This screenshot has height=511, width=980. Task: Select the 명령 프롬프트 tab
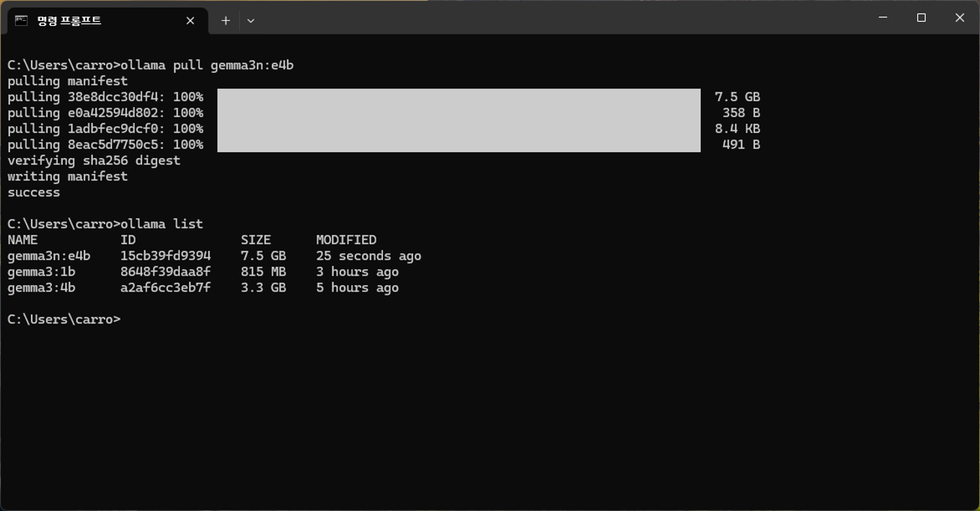(108, 21)
